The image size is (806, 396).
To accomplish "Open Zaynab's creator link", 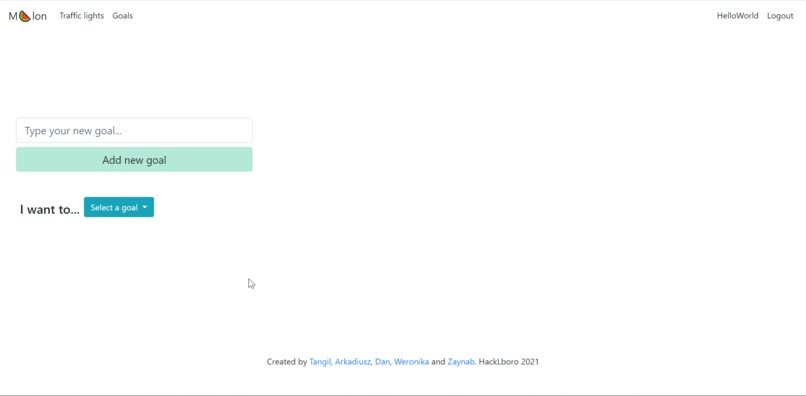I will point(461,362).
